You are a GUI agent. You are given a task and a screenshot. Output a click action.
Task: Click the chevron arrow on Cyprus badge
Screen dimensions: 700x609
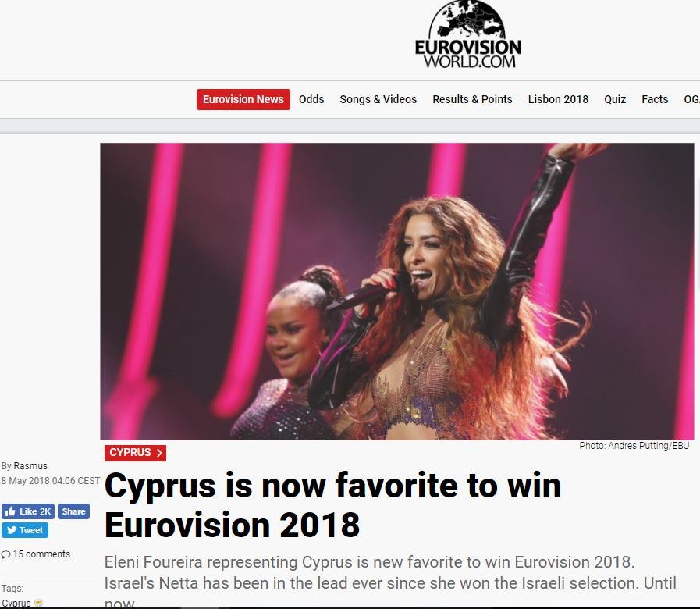[x=159, y=453]
